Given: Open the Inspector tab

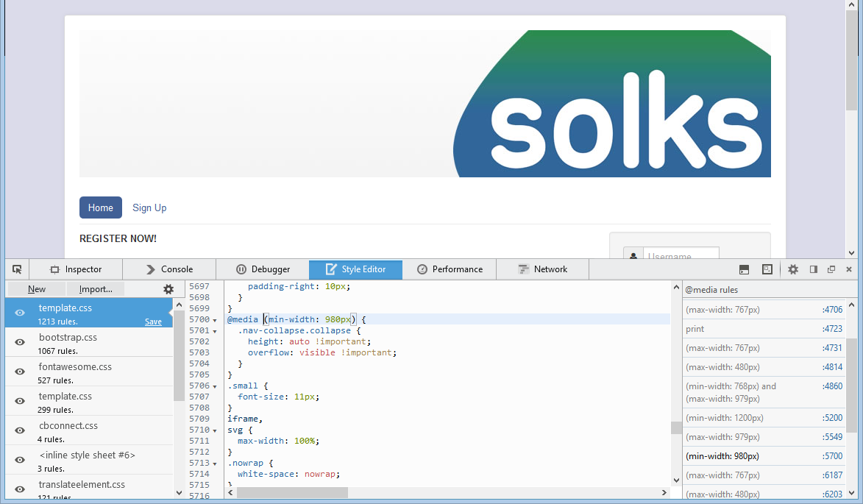Looking at the screenshot, I should click(x=76, y=269).
